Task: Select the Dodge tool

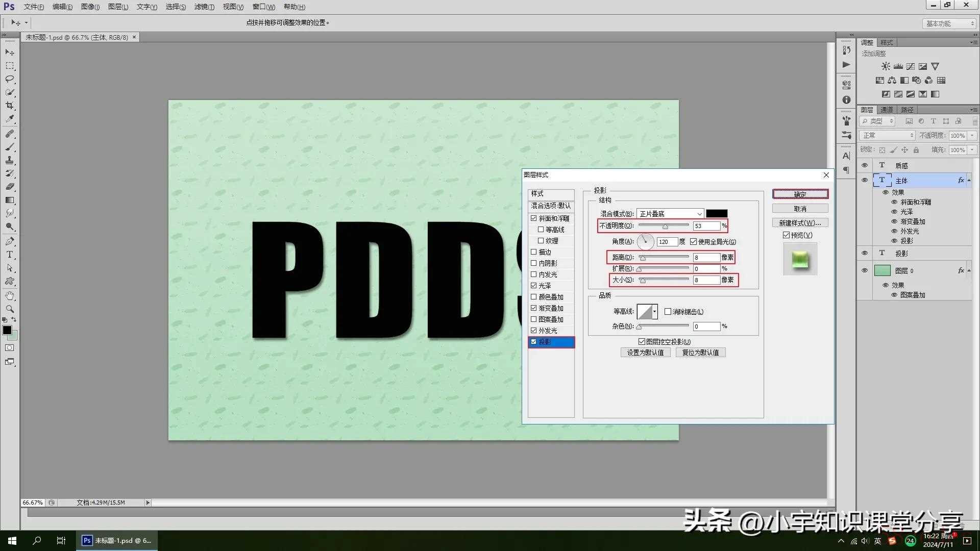Action: [10, 227]
